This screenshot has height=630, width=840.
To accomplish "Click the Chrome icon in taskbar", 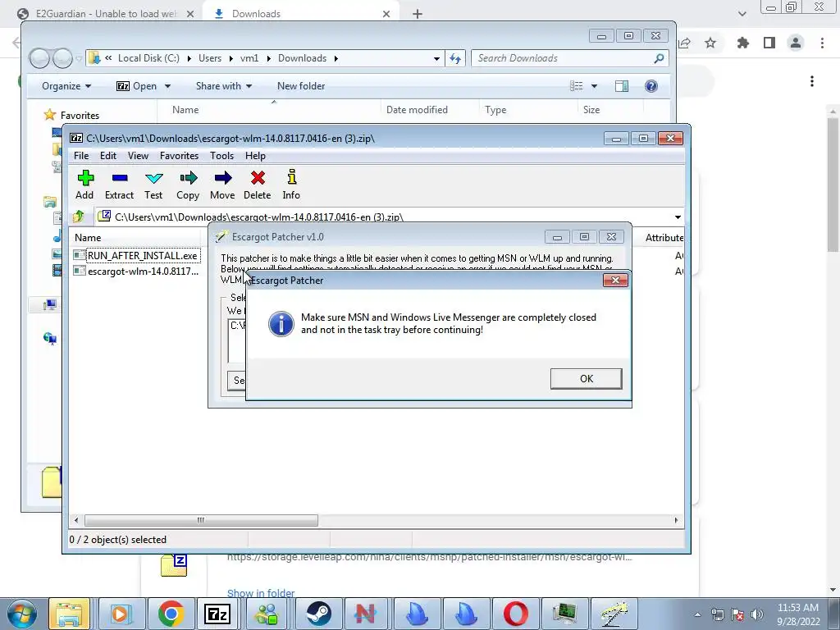I will (x=171, y=614).
